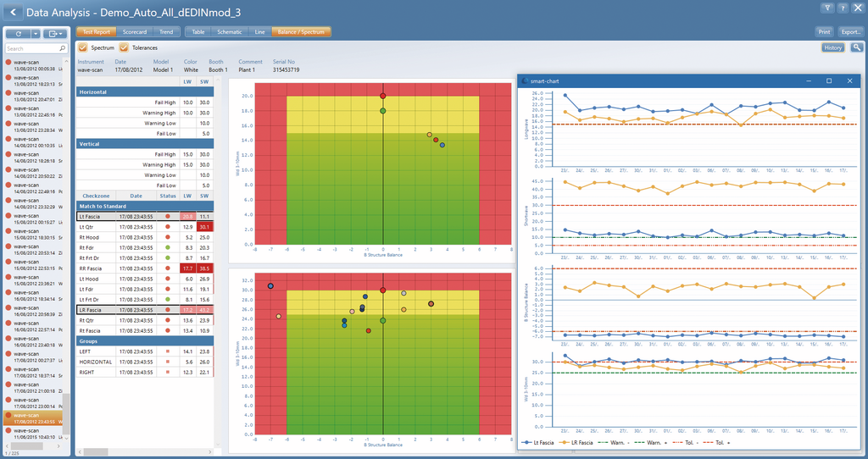Click the Print button

tap(824, 32)
